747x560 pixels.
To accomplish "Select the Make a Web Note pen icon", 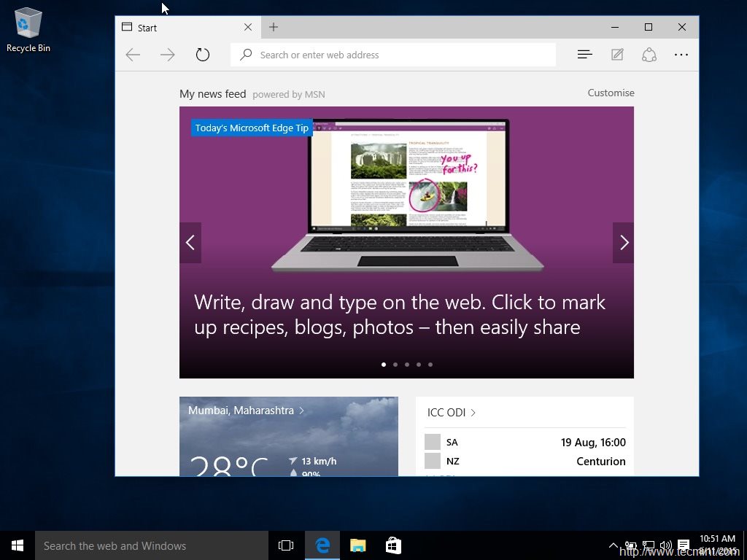I will pyautogui.click(x=617, y=55).
